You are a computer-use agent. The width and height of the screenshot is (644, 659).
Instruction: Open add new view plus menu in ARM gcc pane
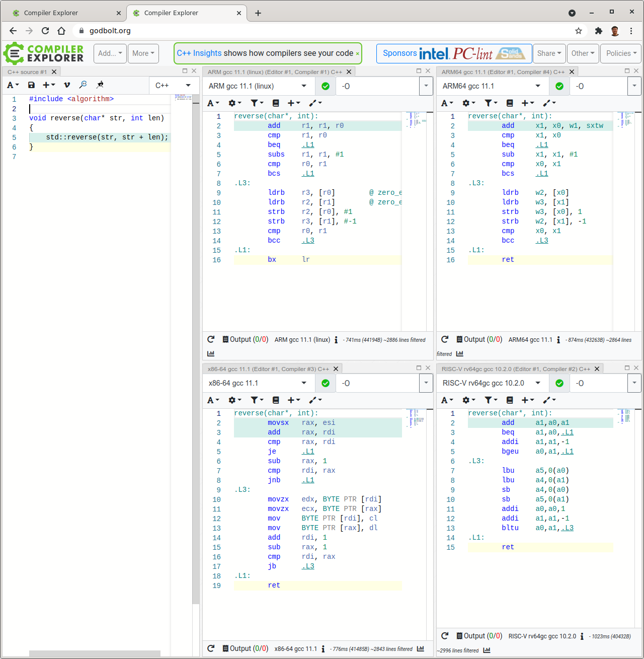pos(293,103)
